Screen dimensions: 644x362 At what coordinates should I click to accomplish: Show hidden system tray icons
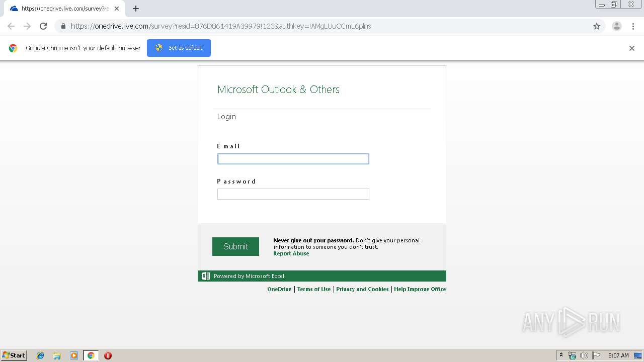[x=561, y=355]
